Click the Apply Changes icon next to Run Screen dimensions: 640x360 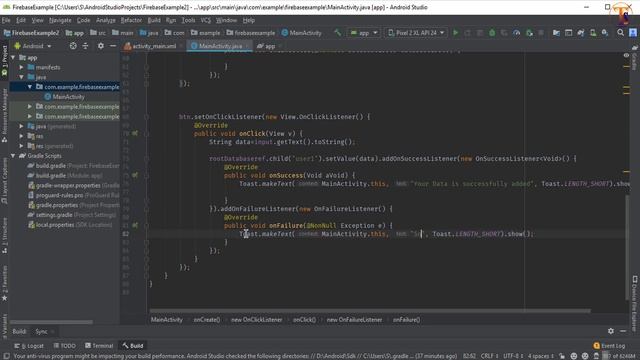click(468, 33)
